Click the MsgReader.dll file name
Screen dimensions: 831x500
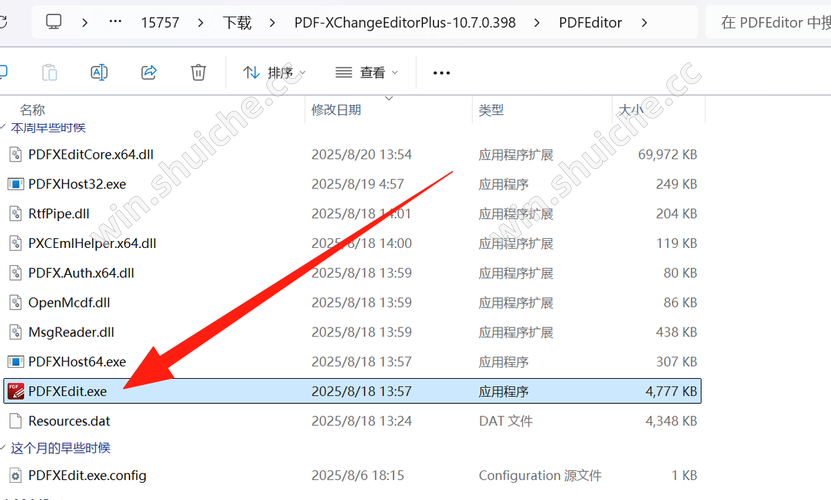click(x=71, y=332)
